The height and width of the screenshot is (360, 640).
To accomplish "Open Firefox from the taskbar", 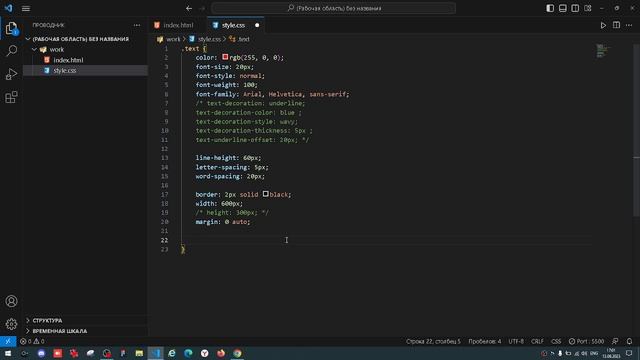I will (x=221, y=353).
